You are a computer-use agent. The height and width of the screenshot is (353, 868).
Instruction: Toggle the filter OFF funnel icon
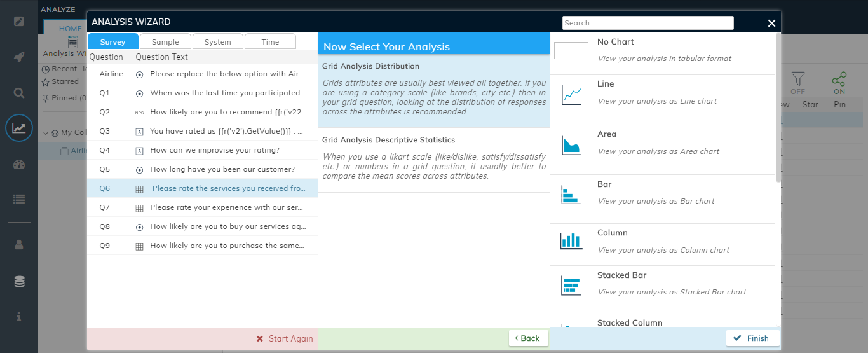coord(797,79)
